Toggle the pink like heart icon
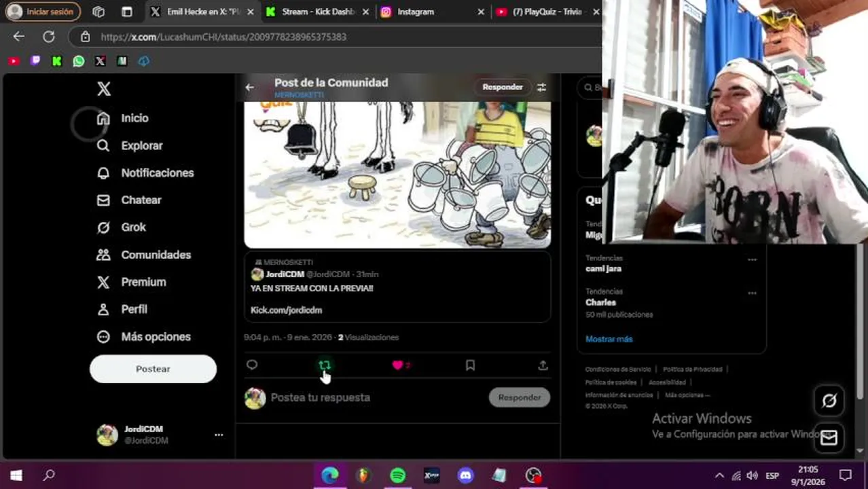 [x=398, y=365]
